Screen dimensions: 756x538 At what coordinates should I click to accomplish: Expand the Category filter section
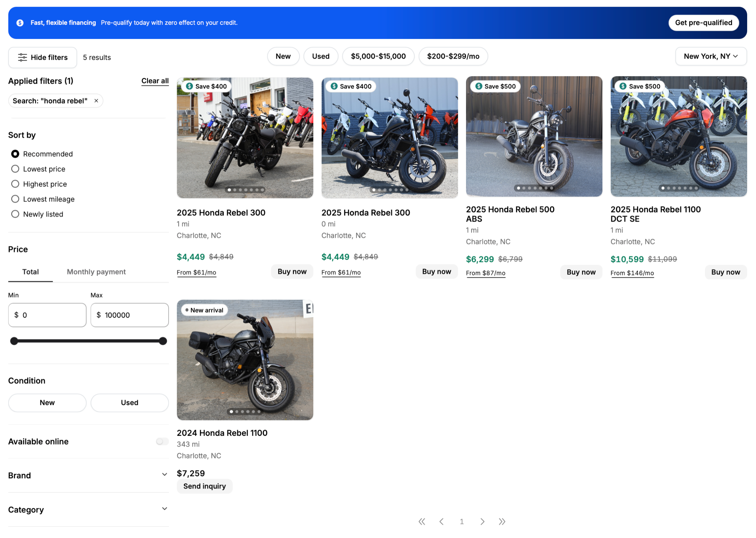tap(88, 510)
